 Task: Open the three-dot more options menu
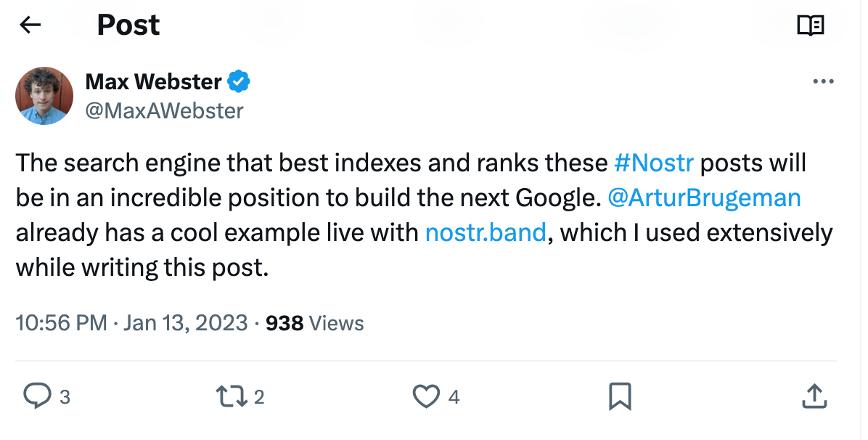823,81
